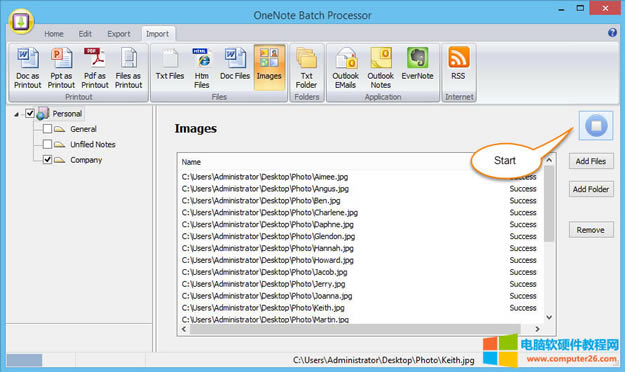Choose the Pdf as Printout icon
The height and width of the screenshot is (372, 625).
pyautogui.click(x=95, y=68)
